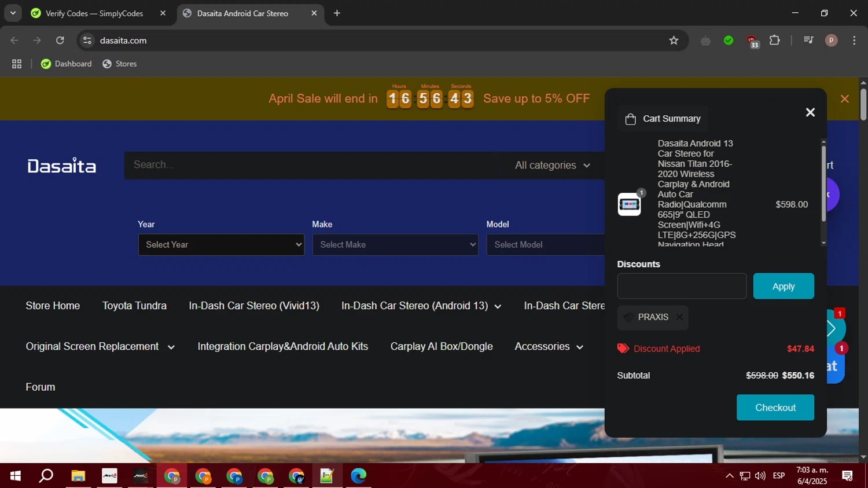Dismiss the April Sale banner
Image resolution: width=868 pixels, height=488 pixels.
tap(845, 99)
